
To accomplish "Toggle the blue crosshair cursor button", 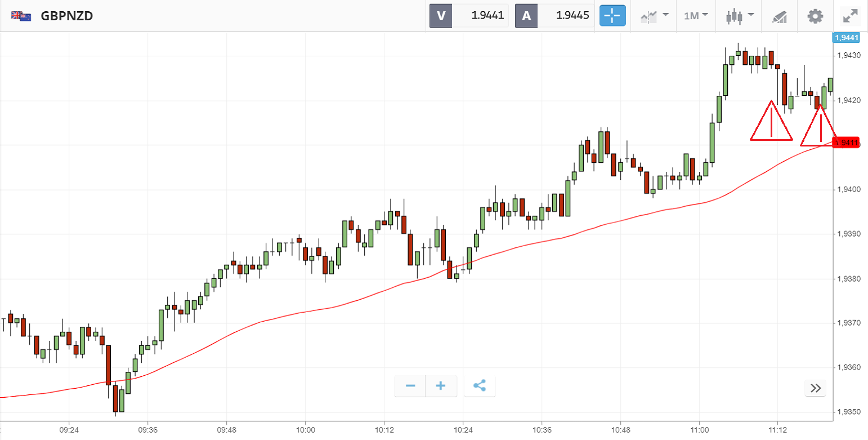I will (612, 16).
